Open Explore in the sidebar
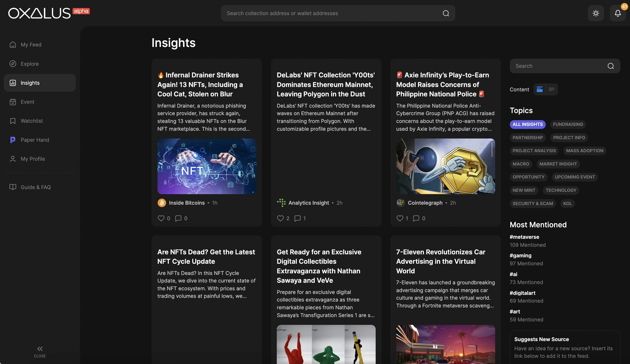 40,64
